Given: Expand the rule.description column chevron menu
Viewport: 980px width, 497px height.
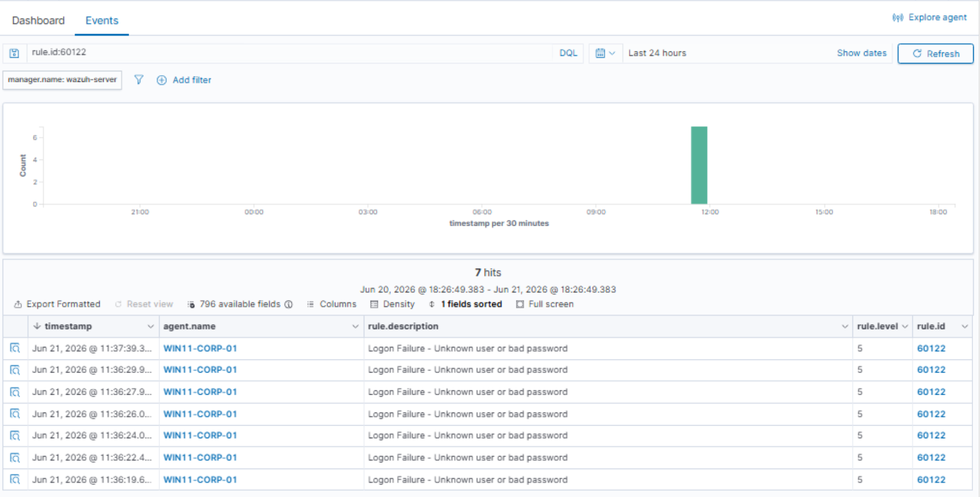Looking at the screenshot, I should (845, 326).
